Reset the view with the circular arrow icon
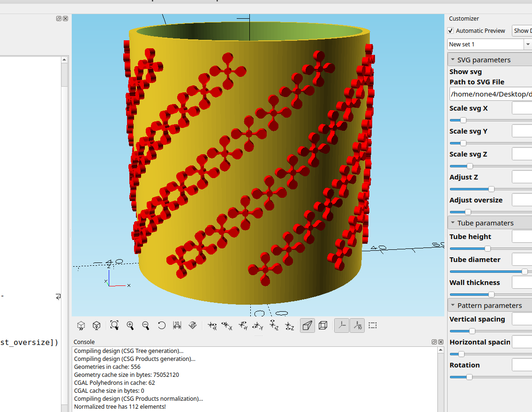This screenshot has width=532, height=412. [x=162, y=325]
